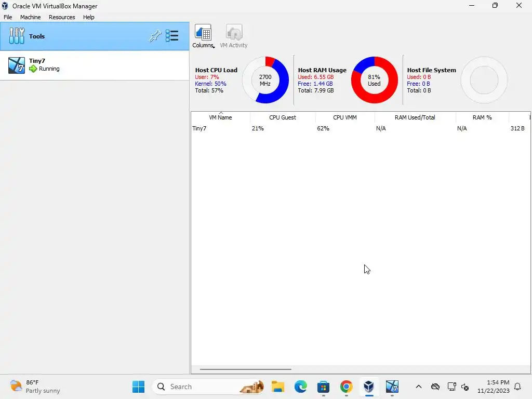Screen dimensions: 532x399
Task: Open the Windows Start menu
Action: [138, 387]
